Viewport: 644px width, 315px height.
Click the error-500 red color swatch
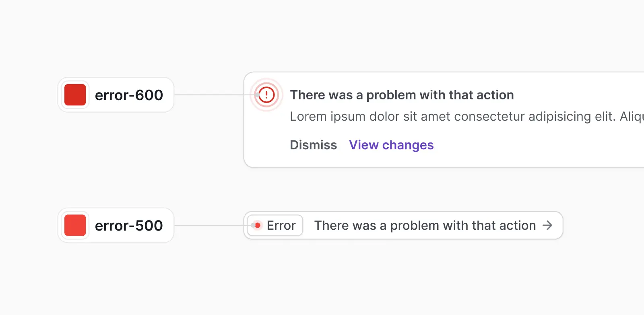(75, 225)
